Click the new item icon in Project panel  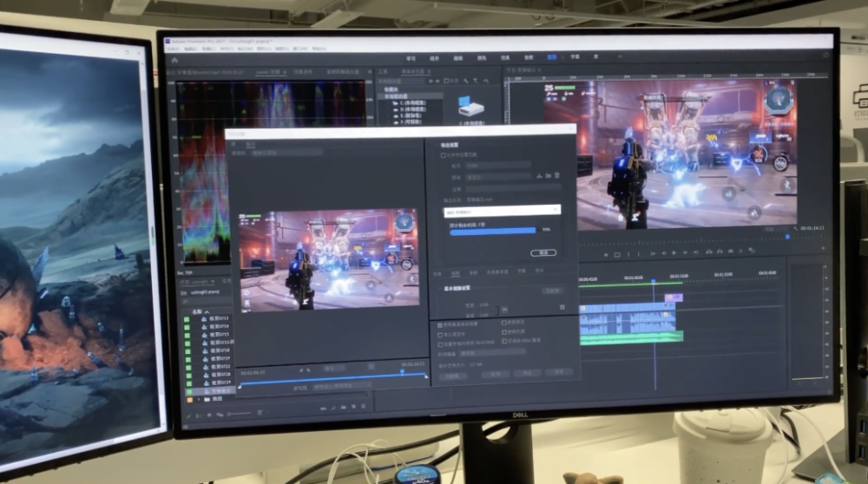[354, 407]
